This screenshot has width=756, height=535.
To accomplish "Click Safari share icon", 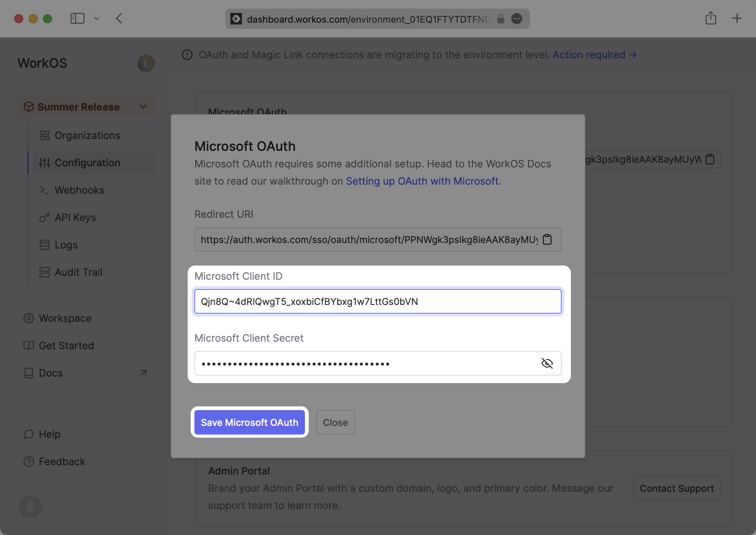I will (x=711, y=18).
